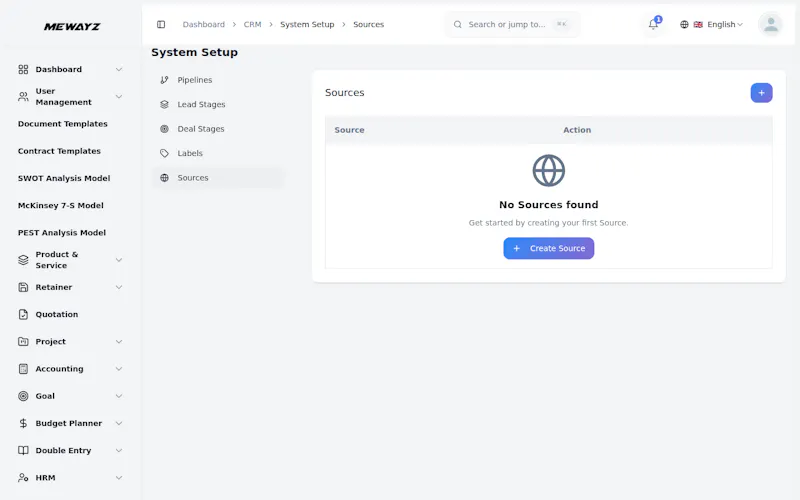This screenshot has width=800, height=500.
Task: Click the HRM person icon
Action: 23,478
